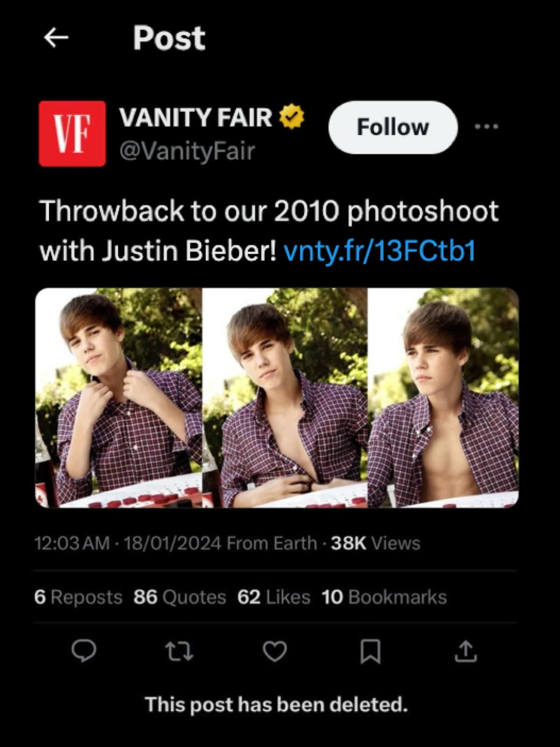
Task: Click the VANITY FAIR display name
Action: [x=196, y=117]
